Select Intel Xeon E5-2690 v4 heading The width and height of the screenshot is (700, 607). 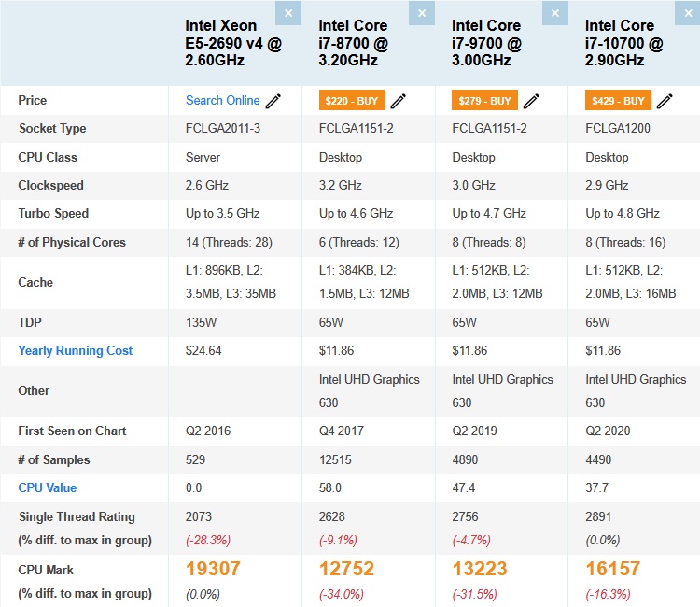click(x=233, y=43)
